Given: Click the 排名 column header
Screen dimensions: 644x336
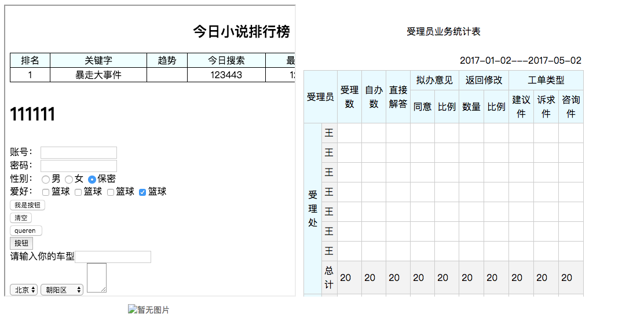Looking at the screenshot, I should coord(30,60).
